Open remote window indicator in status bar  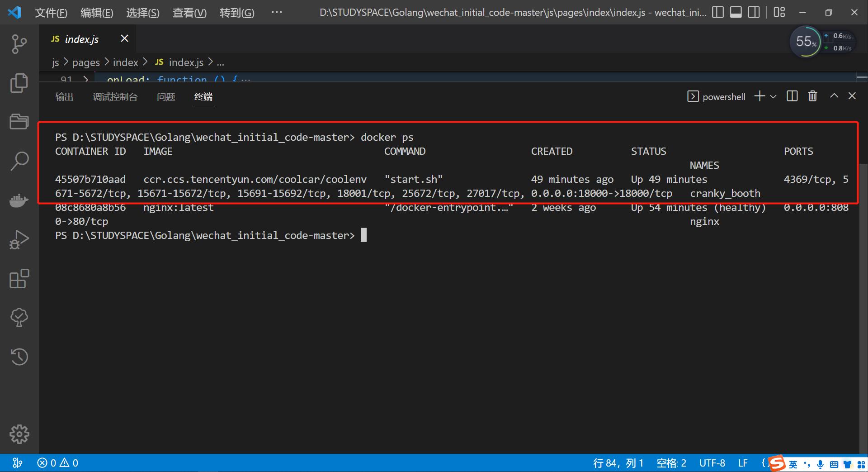[x=17, y=463]
